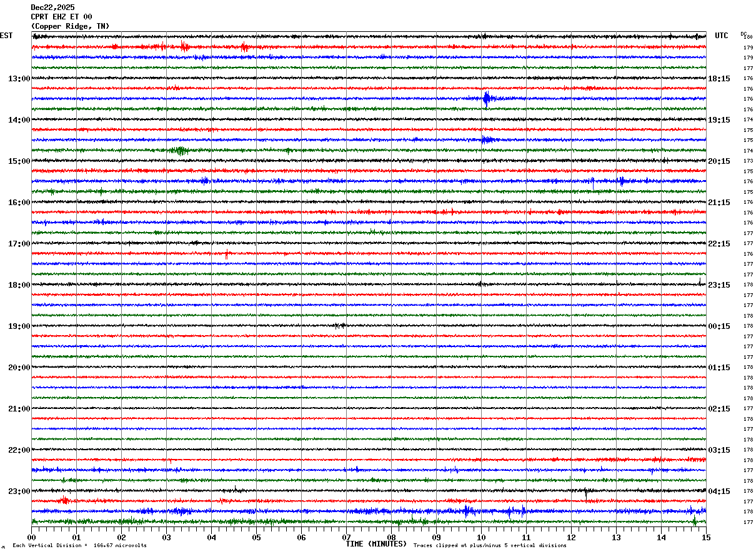Select the 19:00 EST row label

19,326
